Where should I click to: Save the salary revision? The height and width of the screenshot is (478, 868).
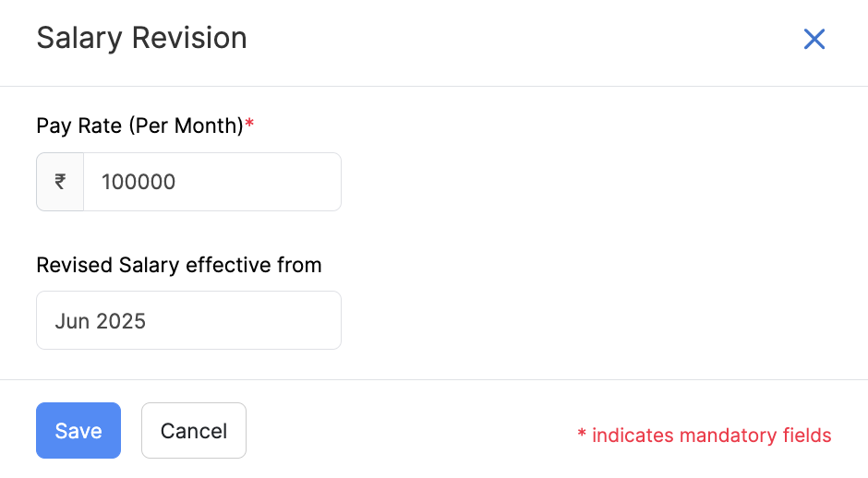click(x=78, y=431)
